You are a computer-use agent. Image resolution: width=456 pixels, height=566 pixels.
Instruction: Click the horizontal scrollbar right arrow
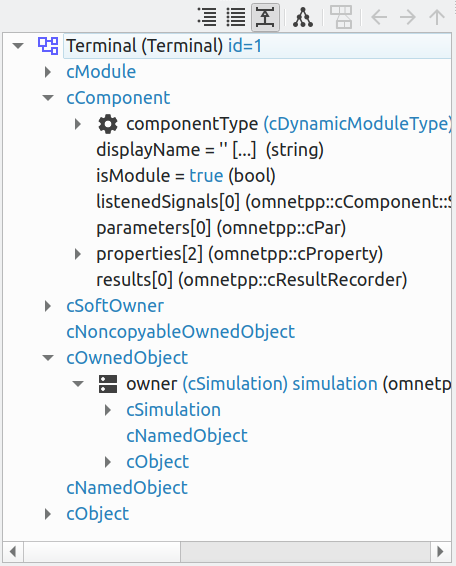pos(440,552)
